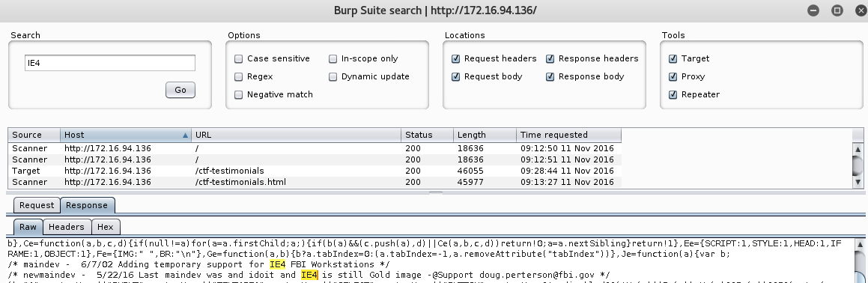Maximize the Burp Suite search window
Viewport: 868px width, 283px height.
(837, 10)
